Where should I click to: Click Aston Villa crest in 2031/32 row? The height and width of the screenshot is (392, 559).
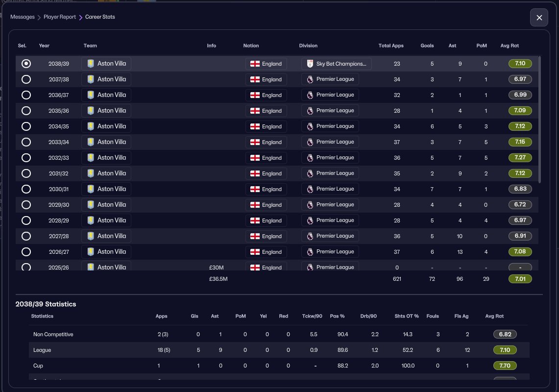coord(91,173)
